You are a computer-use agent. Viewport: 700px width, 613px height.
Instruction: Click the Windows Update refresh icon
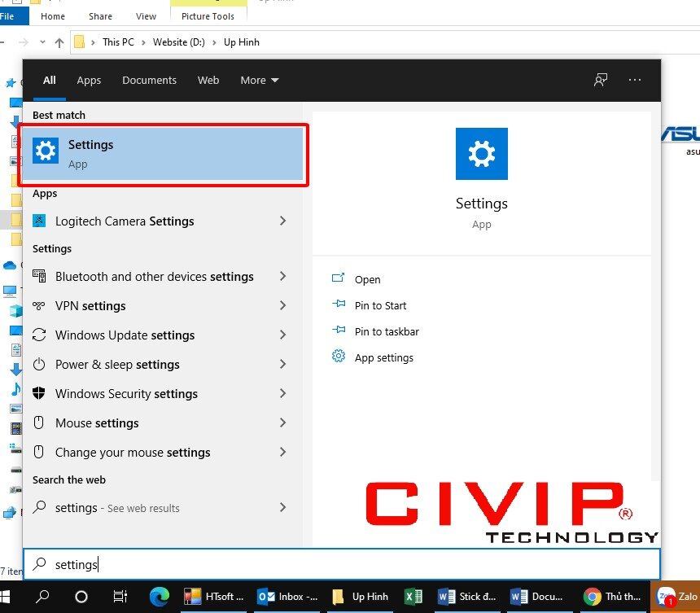tap(39, 335)
